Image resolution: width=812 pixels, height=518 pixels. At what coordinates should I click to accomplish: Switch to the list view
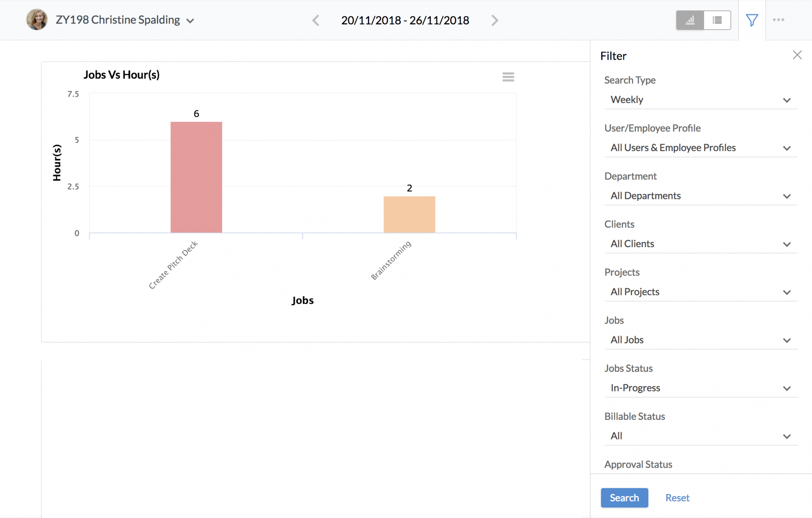(x=717, y=20)
